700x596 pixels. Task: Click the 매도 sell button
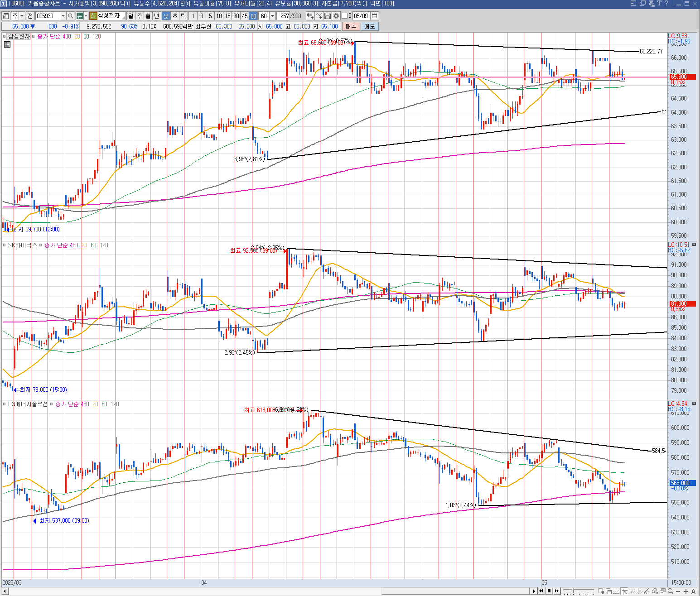370,26
